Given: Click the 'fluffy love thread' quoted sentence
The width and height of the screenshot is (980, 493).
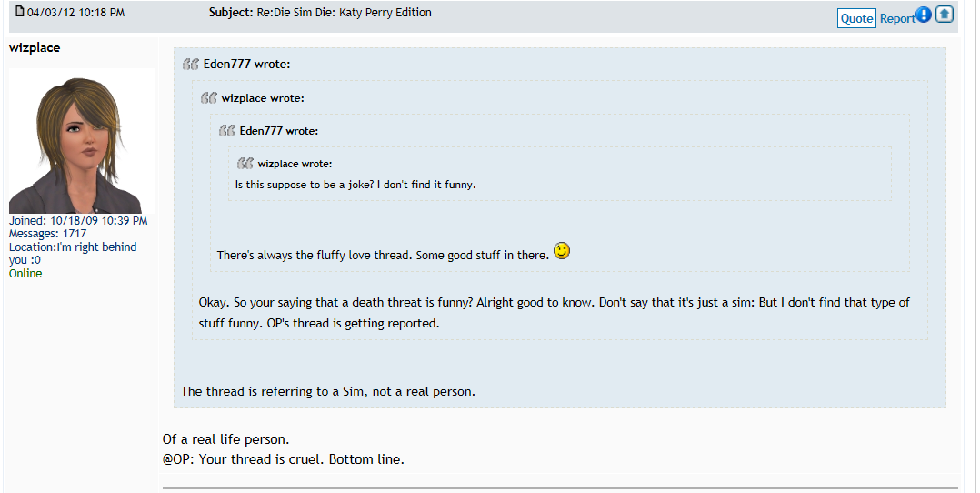Looking at the screenshot, I should click(x=383, y=256).
